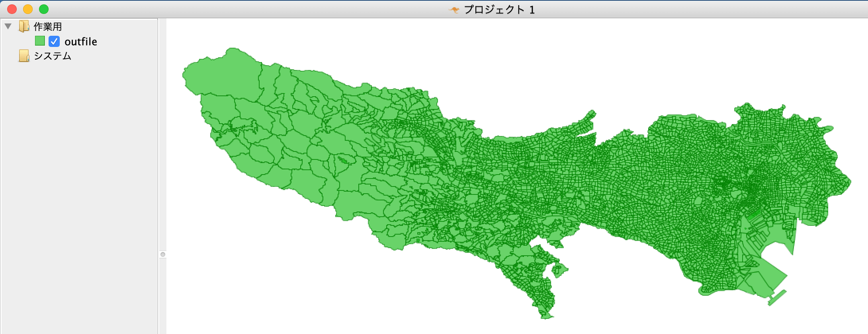The height and width of the screenshot is (334, 868).
Task: Click the kangaroo icon in the title bar
Action: point(454,10)
